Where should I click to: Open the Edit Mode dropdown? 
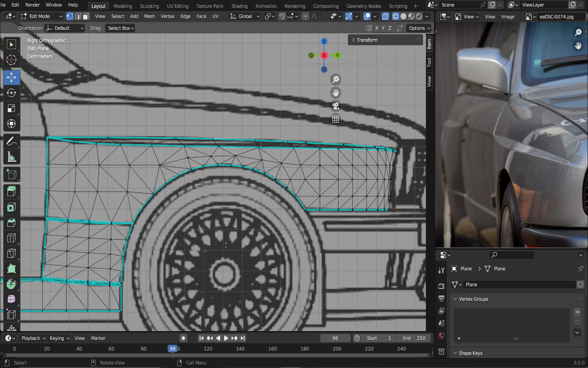(x=41, y=16)
